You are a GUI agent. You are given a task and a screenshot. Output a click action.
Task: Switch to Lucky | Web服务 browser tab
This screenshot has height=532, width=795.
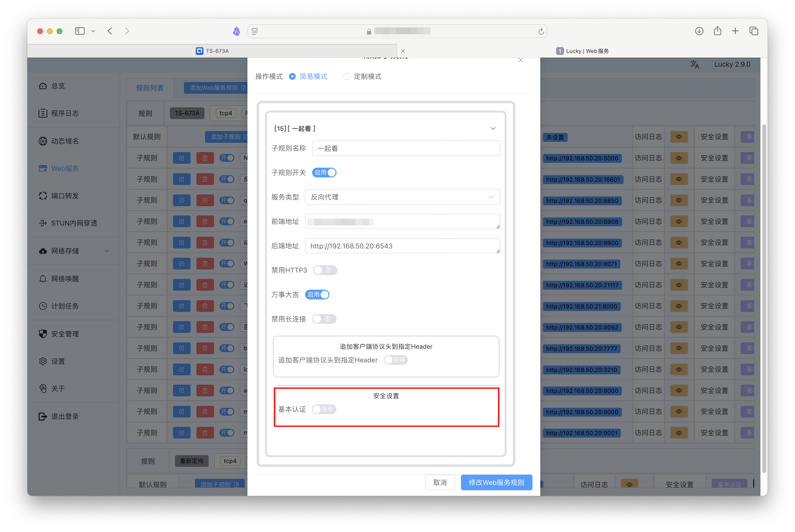582,51
